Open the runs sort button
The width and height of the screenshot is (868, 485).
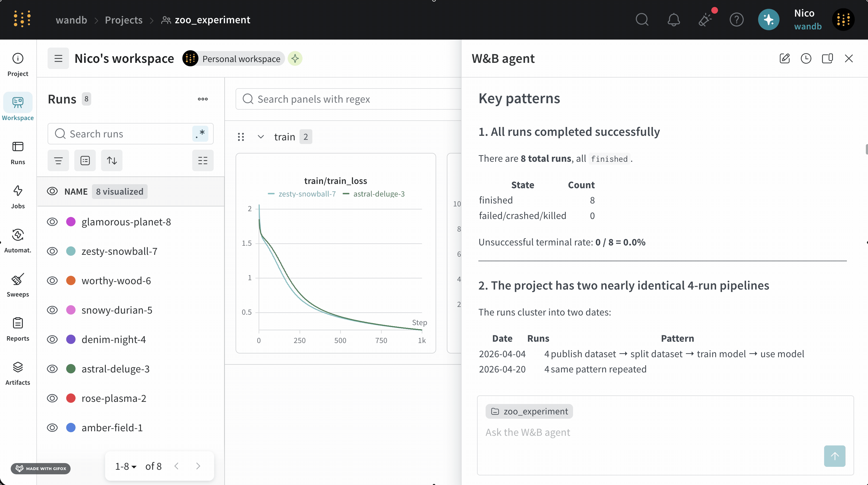point(112,160)
